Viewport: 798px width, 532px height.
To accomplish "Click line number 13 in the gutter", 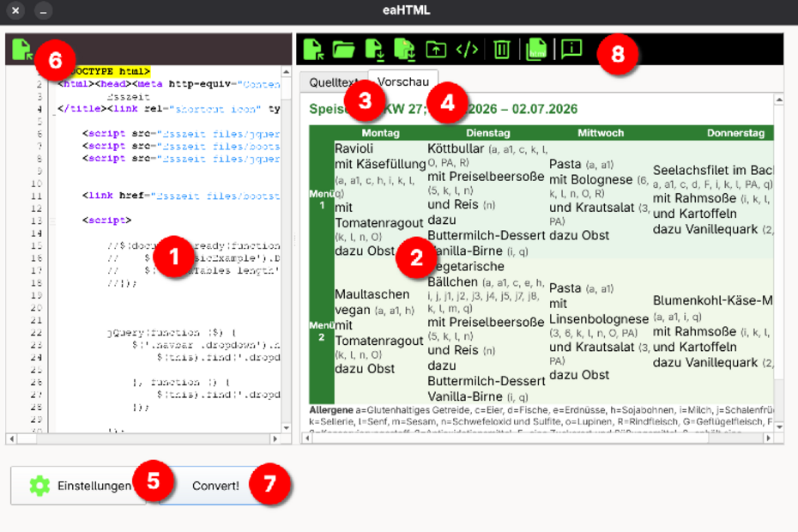I will tap(36, 221).
